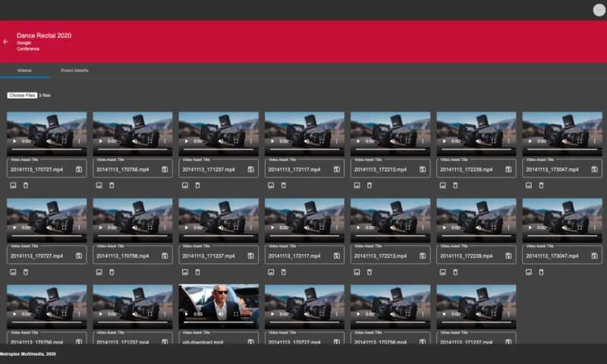The height and width of the screenshot is (364, 607).
Task: Go back using the arrow beside Dance Recital 2020
Action: (6, 42)
